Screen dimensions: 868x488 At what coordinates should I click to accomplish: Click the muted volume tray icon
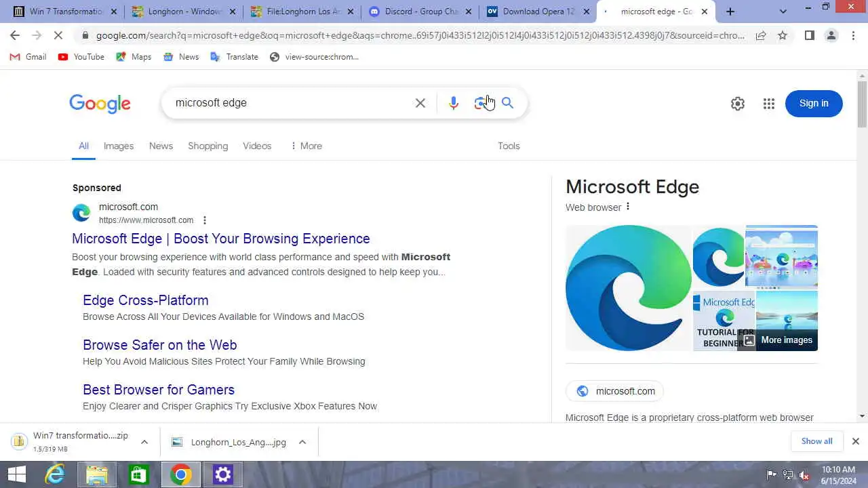[804, 475]
